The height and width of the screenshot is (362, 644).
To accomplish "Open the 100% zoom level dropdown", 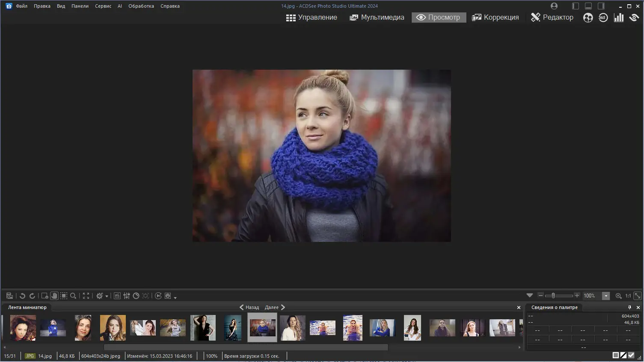I will (x=606, y=296).
